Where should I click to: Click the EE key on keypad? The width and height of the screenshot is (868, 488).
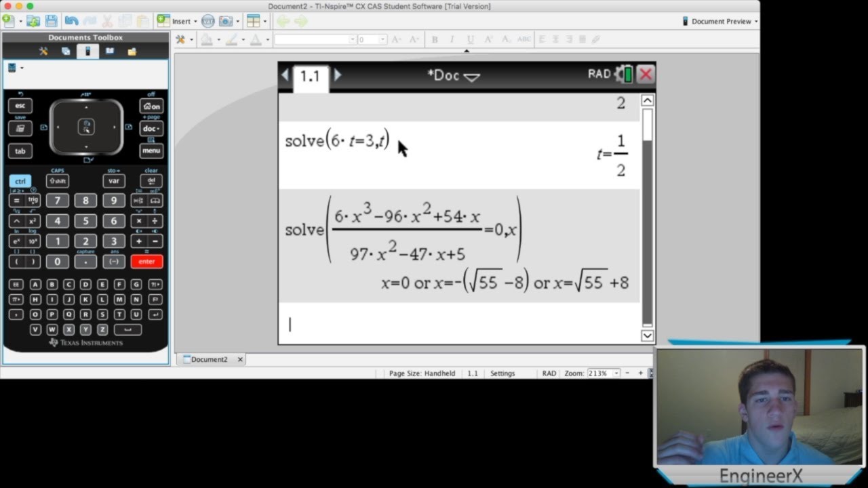coord(16,284)
